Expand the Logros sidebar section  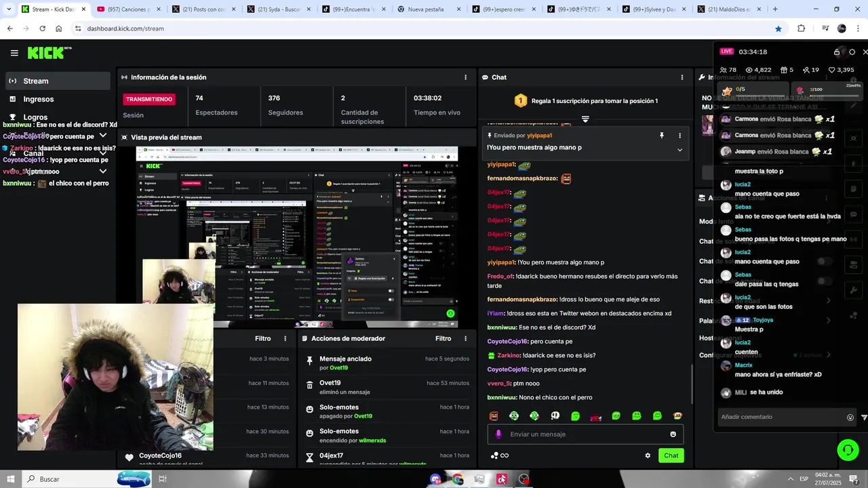tap(58, 117)
